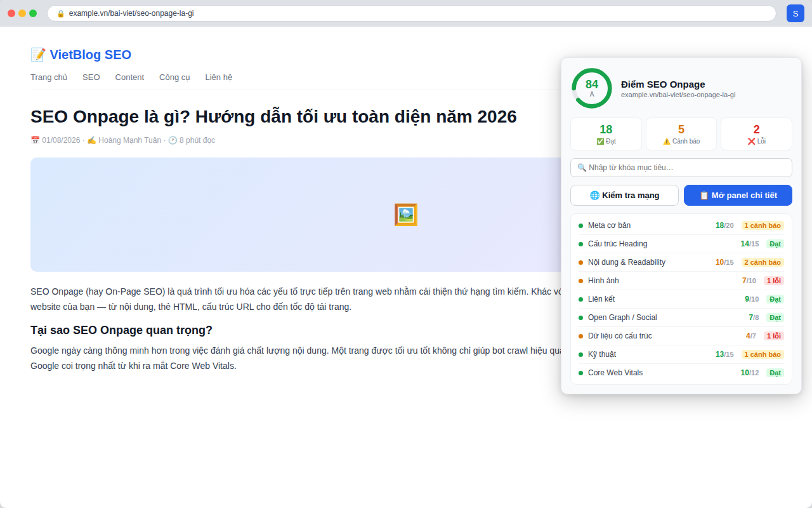Click the 8 phút đọc reading time
812x508 pixels.
point(197,140)
